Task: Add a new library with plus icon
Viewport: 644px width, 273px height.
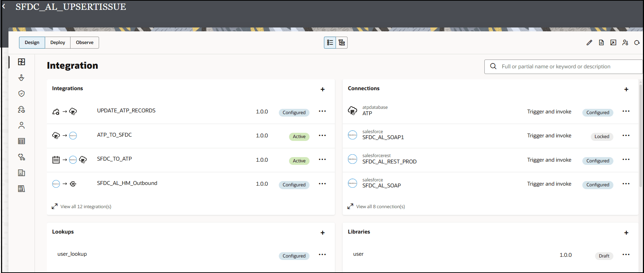Action: tap(626, 233)
